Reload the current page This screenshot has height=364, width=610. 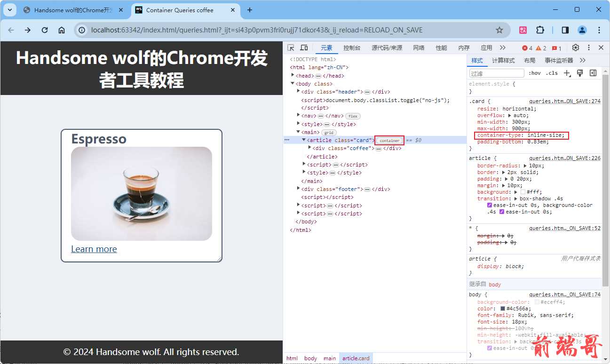pos(45,30)
